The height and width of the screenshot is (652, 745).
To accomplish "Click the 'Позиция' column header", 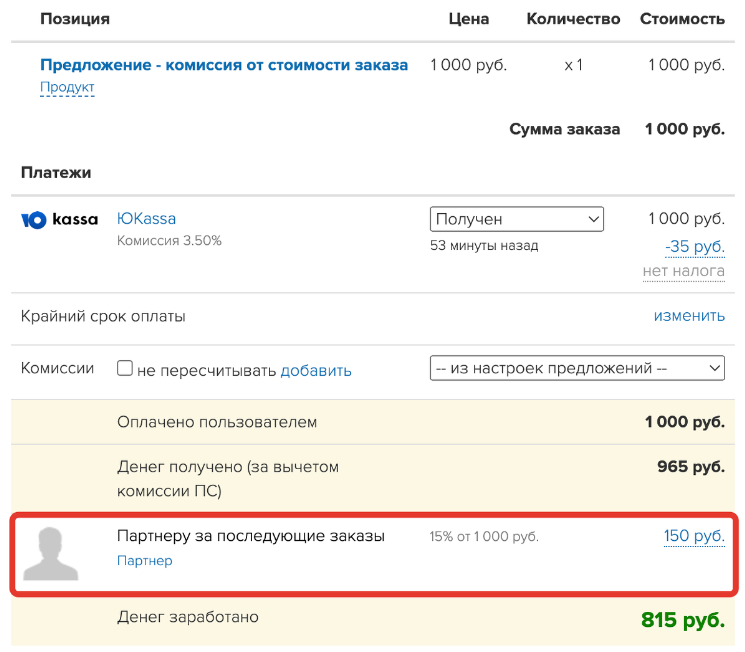I will coord(75,19).
